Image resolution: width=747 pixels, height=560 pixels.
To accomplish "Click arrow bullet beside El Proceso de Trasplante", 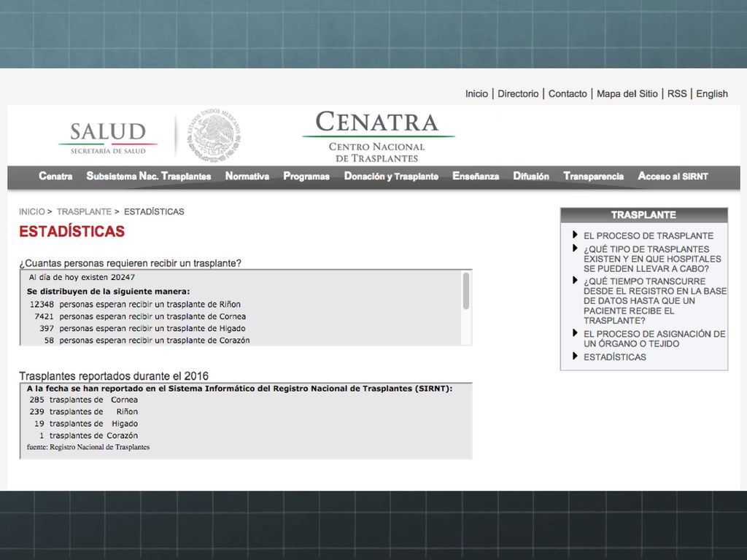I will point(575,235).
